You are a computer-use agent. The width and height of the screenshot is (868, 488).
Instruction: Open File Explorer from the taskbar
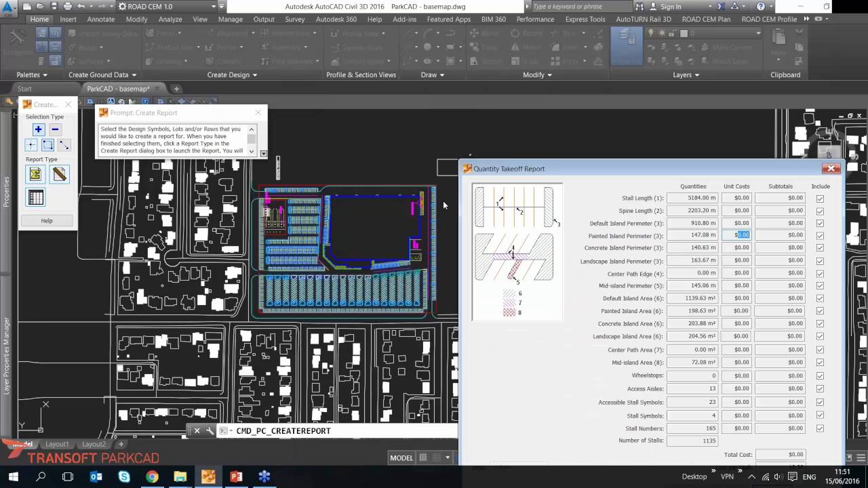180,476
